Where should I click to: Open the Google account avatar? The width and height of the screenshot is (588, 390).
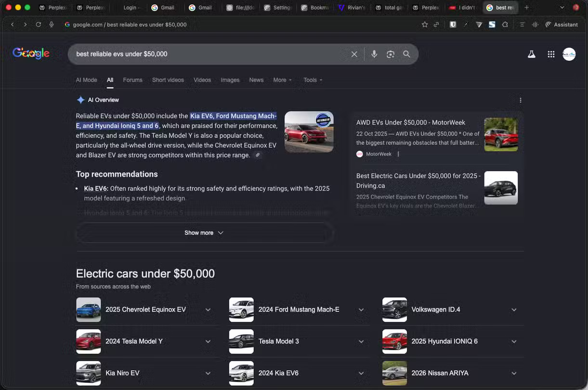tap(569, 54)
